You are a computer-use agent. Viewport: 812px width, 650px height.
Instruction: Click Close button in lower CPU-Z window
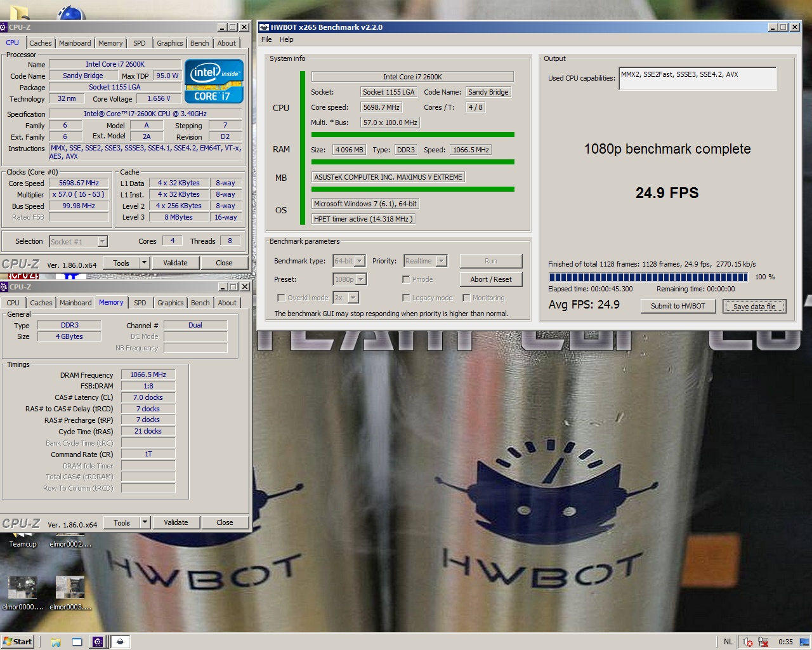pos(225,522)
